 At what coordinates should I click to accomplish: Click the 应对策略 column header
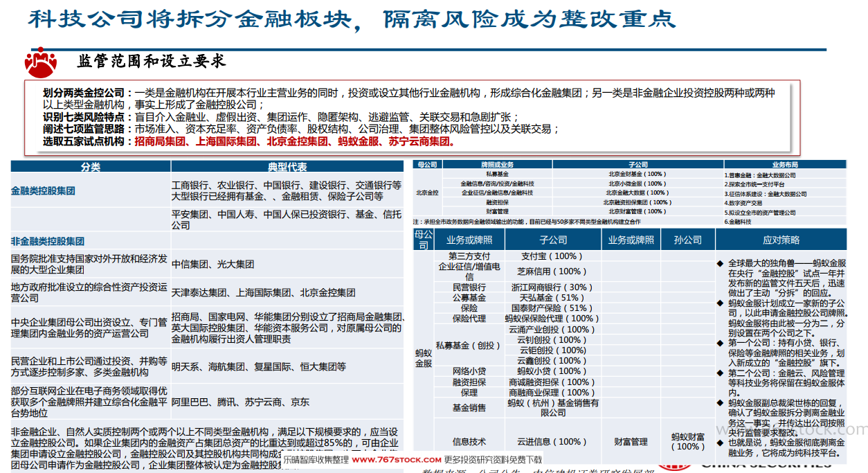click(781, 240)
